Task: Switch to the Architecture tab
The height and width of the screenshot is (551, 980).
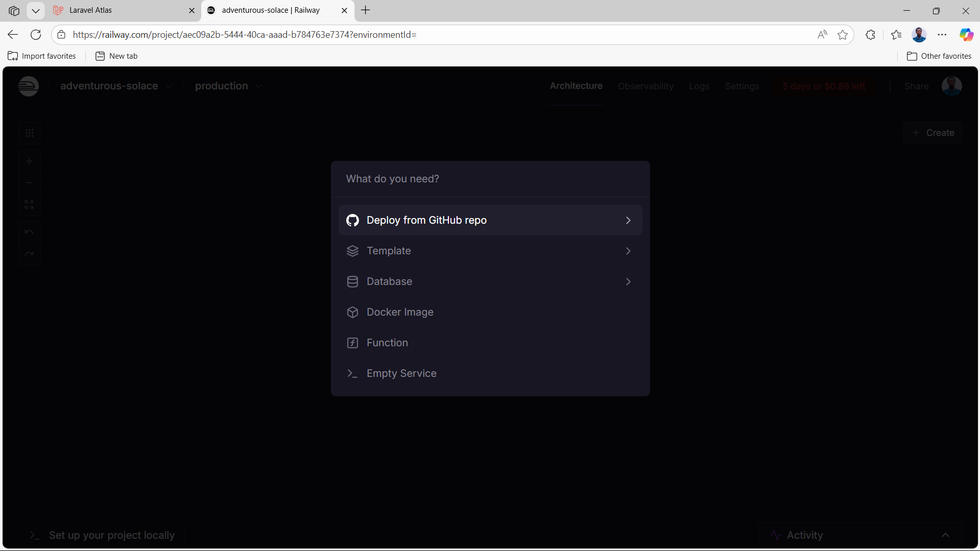Action: (x=576, y=86)
